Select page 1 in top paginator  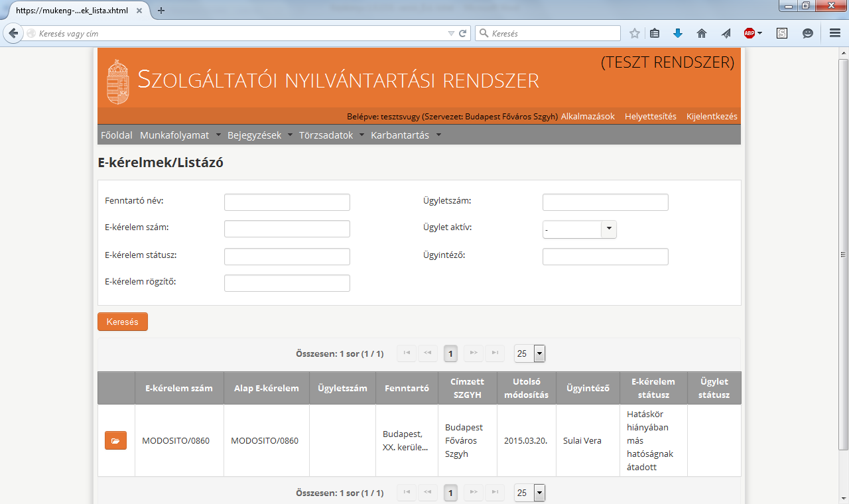pyautogui.click(x=451, y=353)
